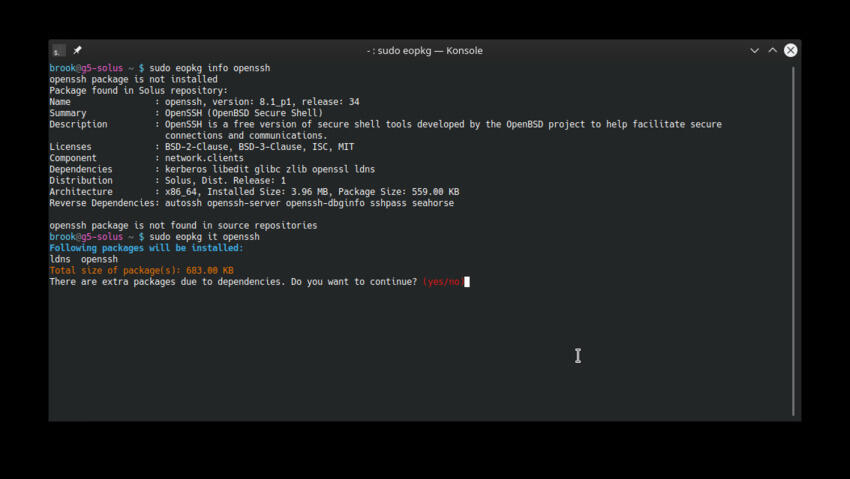The height and width of the screenshot is (479, 850).
Task: Click 'Package found in Solus repository:' line
Action: [139, 90]
